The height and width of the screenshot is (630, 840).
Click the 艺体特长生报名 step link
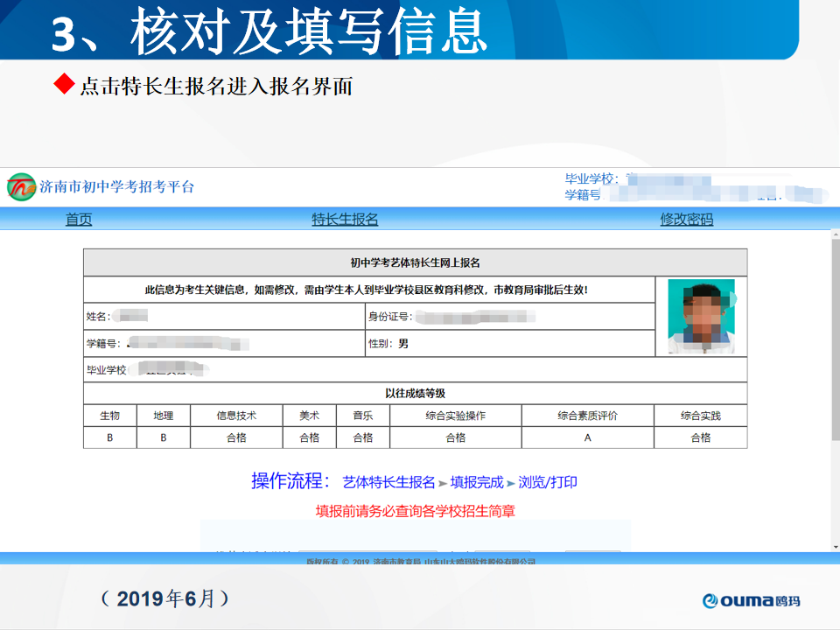click(x=388, y=482)
